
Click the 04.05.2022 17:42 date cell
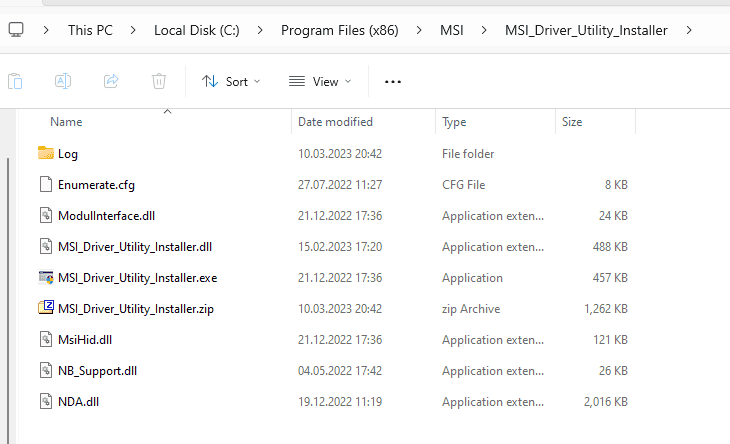click(340, 371)
